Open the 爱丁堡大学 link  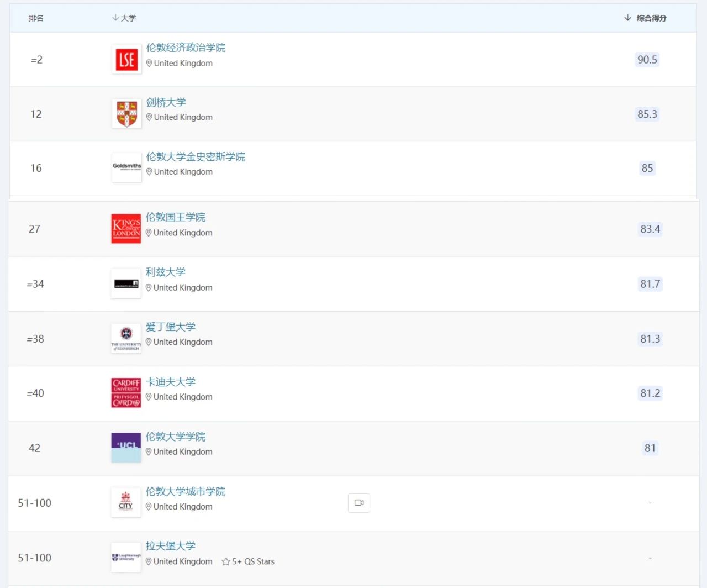(x=170, y=327)
